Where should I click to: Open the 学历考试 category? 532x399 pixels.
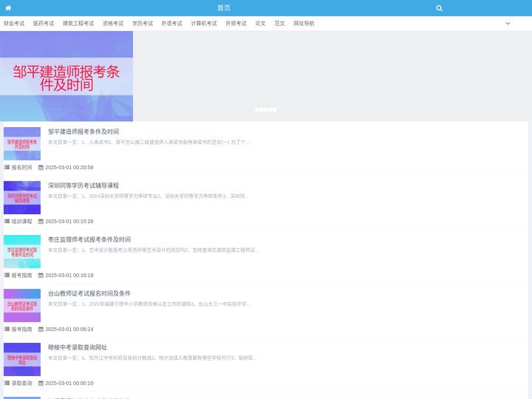click(x=143, y=24)
